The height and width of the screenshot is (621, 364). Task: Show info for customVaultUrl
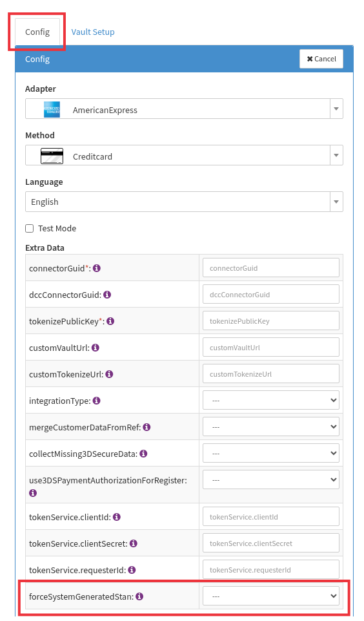(96, 348)
